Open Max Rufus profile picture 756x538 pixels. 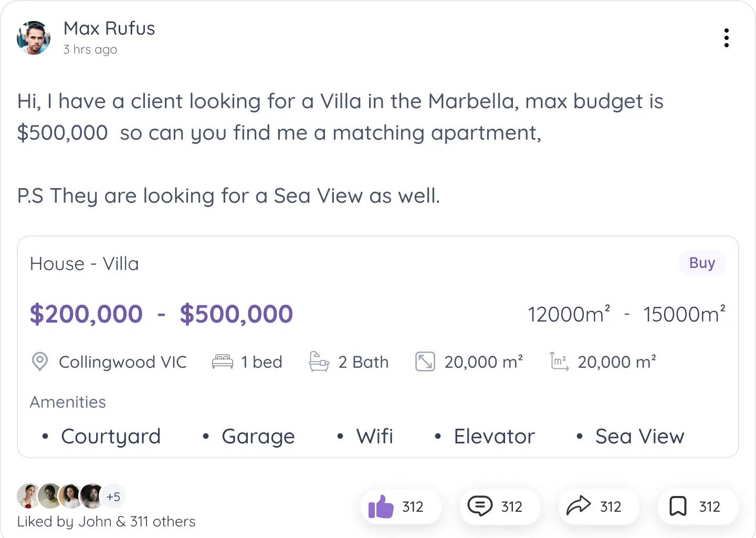coord(34,38)
